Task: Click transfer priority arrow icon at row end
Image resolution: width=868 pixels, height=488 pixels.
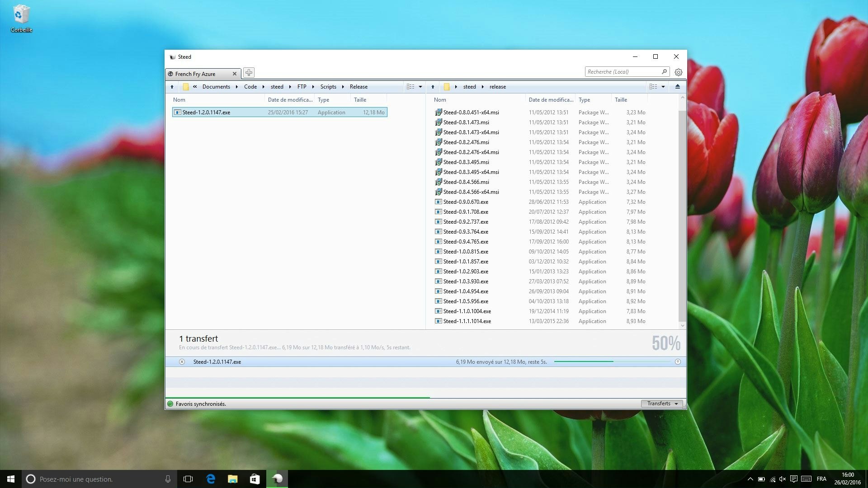Action: 678,362
